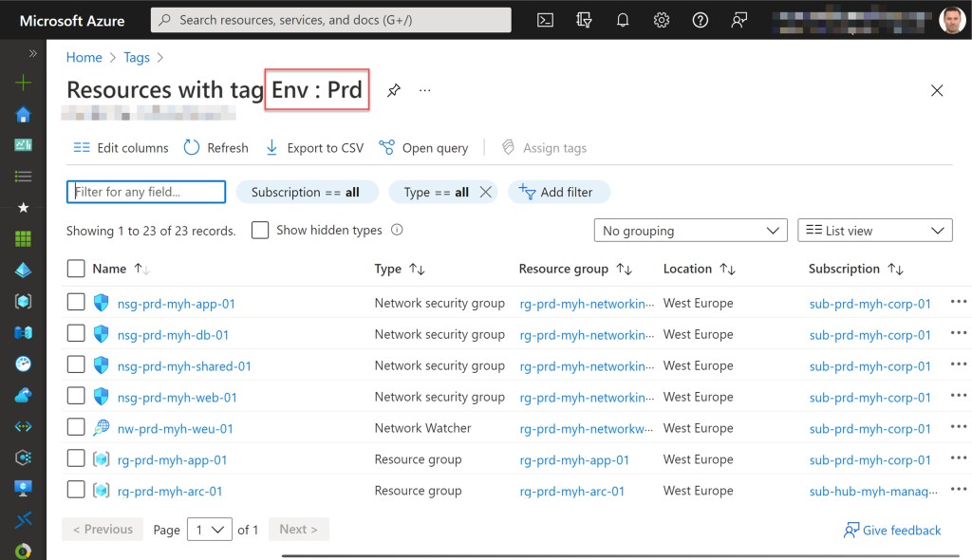Click Refresh in the command bar
The image size is (972, 560).
pos(216,148)
